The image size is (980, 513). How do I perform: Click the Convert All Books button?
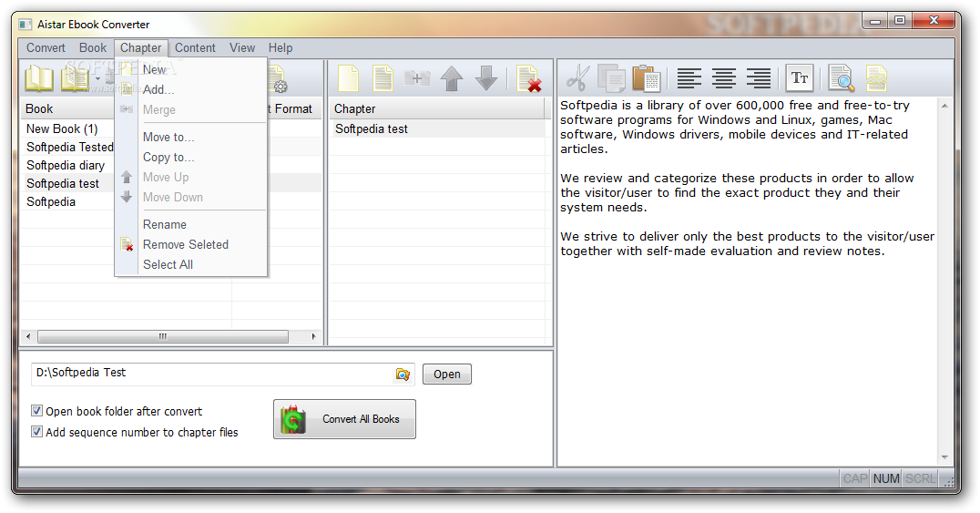344,419
